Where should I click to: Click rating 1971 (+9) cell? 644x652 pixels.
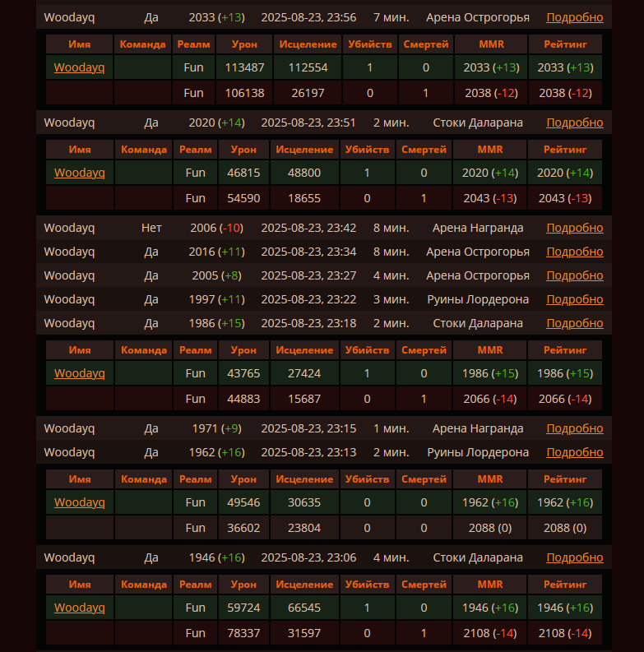[217, 428]
